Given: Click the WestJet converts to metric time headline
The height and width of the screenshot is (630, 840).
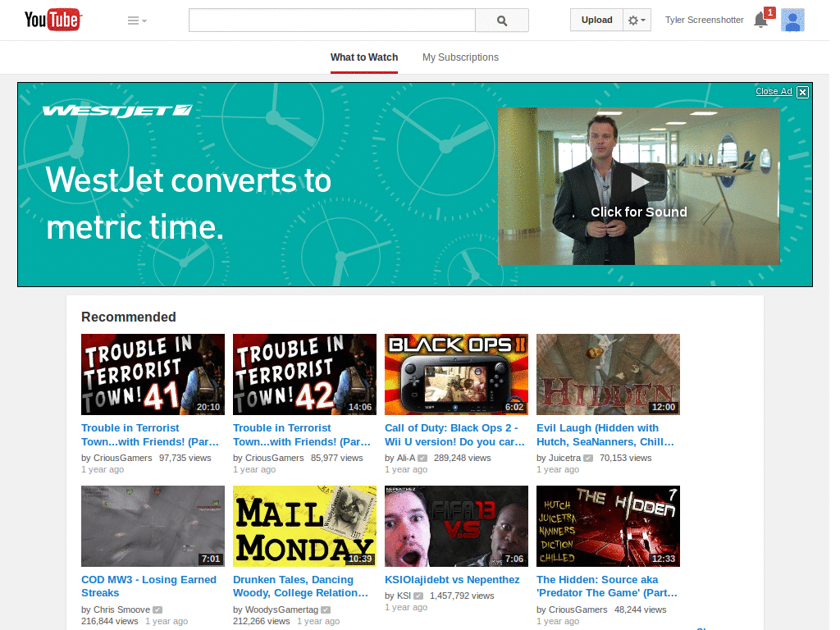Looking at the screenshot, I should tap(188, 203).
